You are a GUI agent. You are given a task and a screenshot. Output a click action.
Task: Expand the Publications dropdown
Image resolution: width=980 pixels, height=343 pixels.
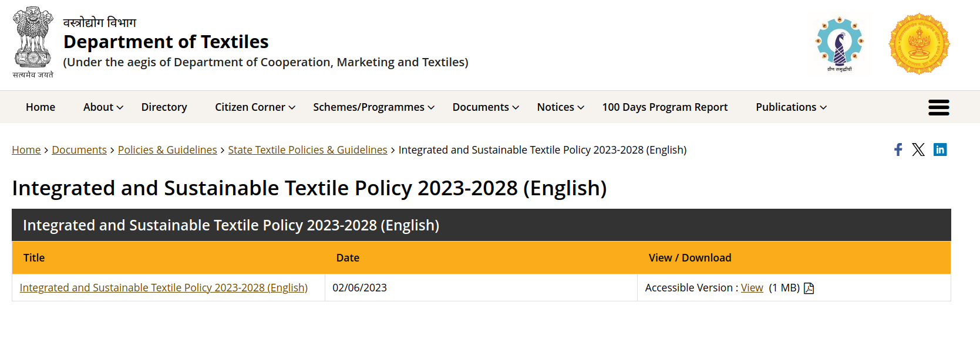(791, 107)
